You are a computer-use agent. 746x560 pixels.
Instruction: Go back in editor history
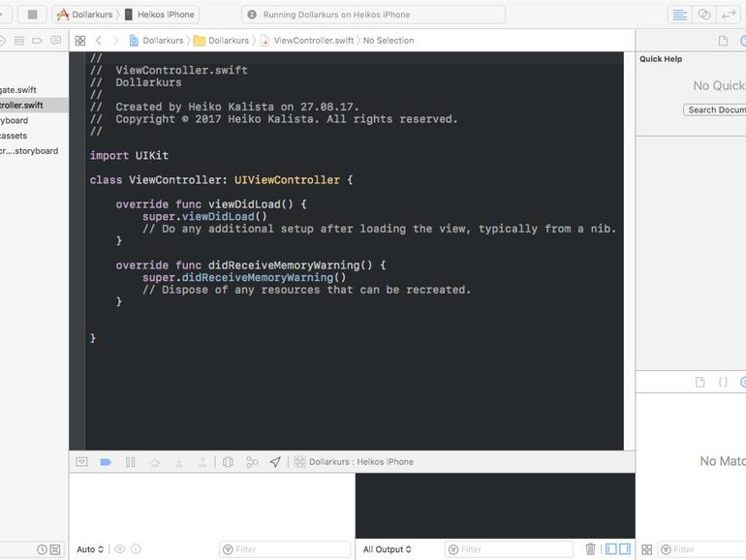coord(99,41)
